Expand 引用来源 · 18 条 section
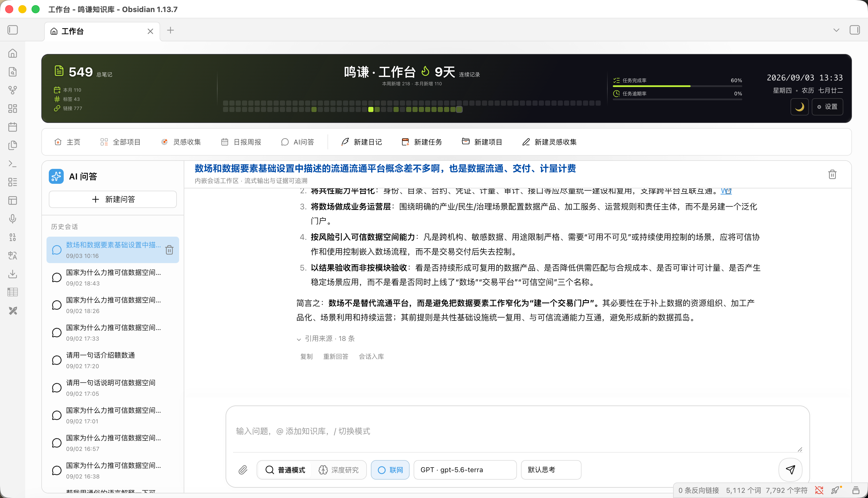Image resolution: width=868 pixels, height=498 pixels. coord(326,339)
